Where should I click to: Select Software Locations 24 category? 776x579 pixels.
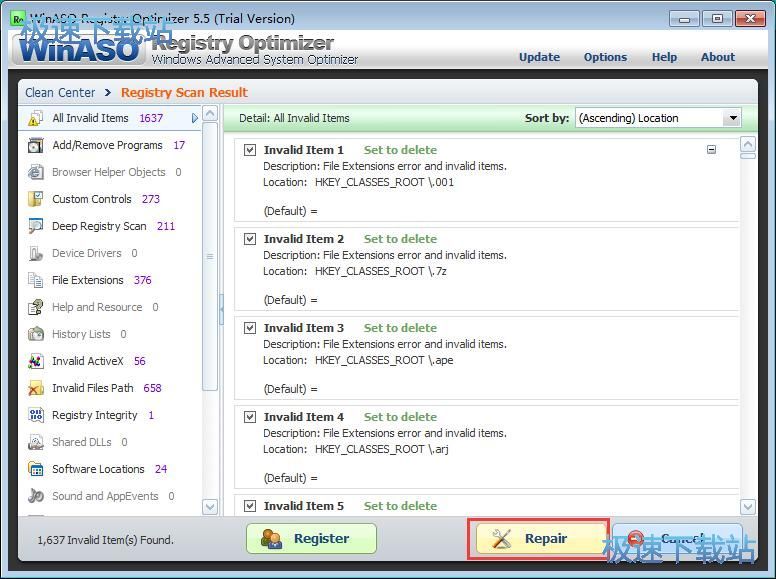tap(110, 469)
